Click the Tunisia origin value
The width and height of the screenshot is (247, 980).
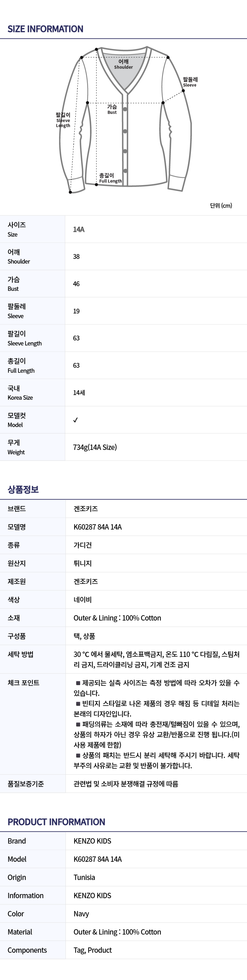(84, 877)
